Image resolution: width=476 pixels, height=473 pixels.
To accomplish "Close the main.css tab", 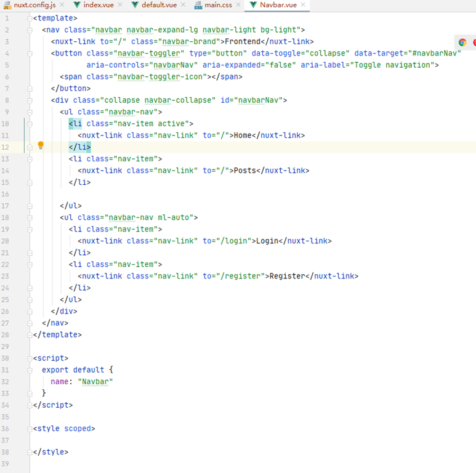I will pos(238,5).
